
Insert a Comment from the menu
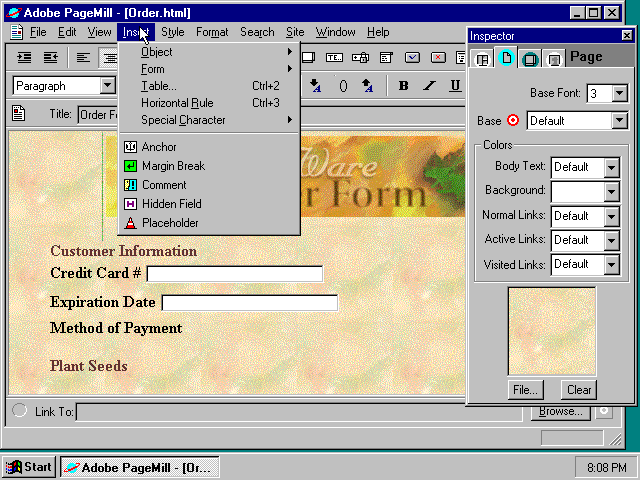tap(164, 185)
